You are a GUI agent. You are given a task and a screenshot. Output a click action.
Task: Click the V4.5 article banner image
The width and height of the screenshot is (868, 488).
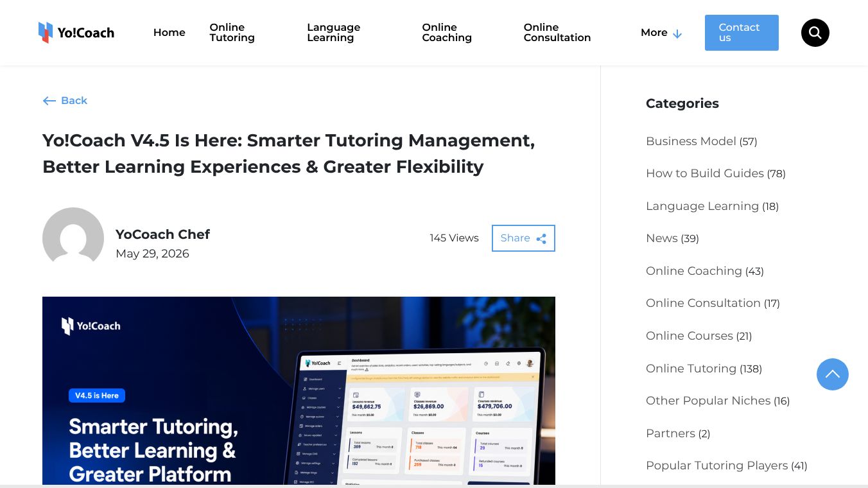point(299,390)
